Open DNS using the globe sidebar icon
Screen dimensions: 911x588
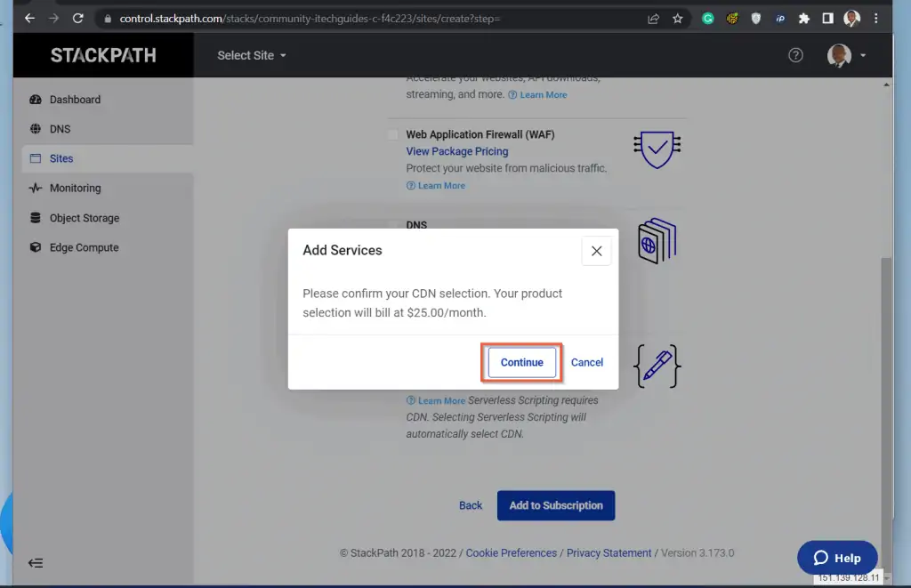[x=34, y=128]
